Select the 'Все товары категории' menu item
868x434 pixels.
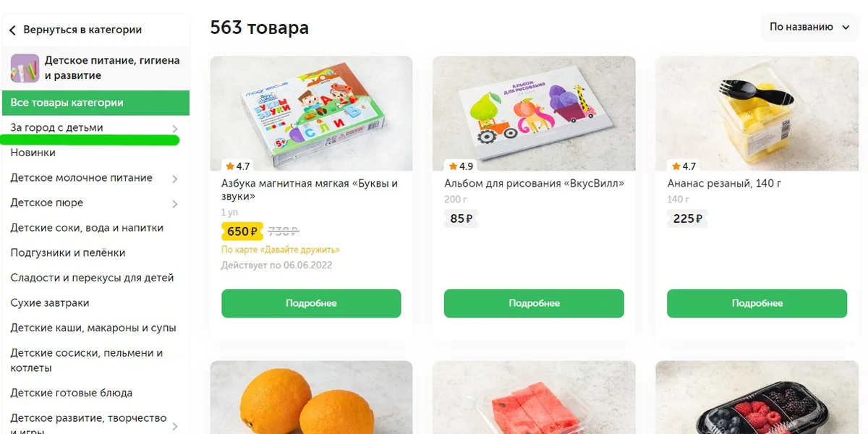69,103
